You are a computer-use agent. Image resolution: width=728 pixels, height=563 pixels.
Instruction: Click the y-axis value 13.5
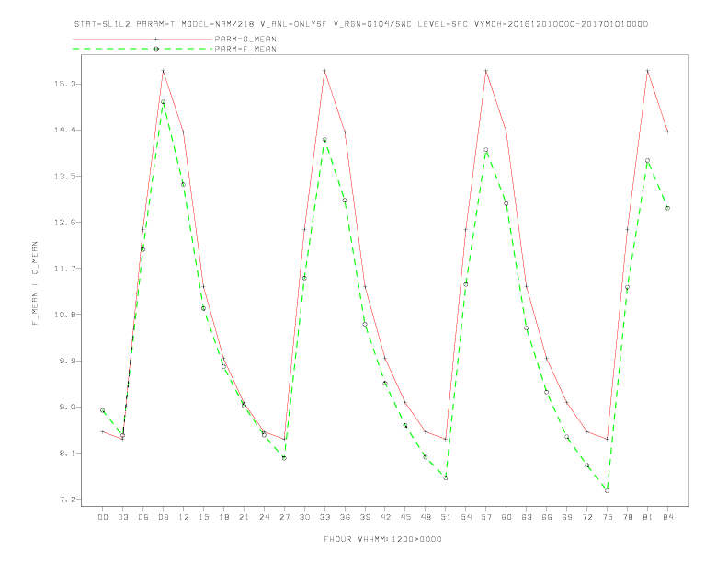tap(65, 176)
